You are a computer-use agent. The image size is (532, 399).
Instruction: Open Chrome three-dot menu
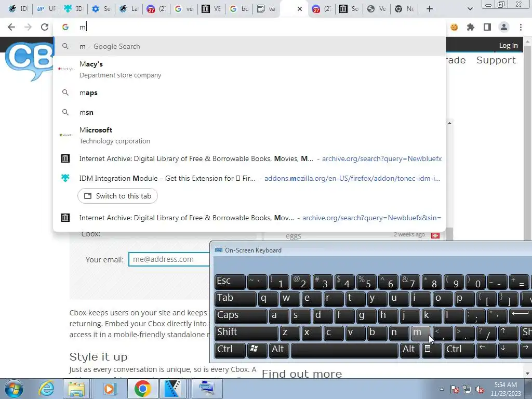pos(521,27)
